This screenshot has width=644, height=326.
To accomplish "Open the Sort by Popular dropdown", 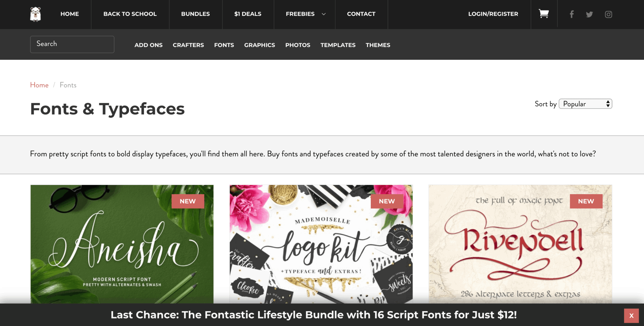I will (585, 104).
